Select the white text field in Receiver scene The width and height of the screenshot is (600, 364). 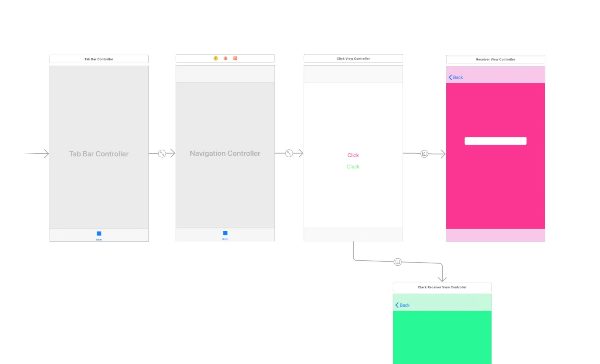[495, 141]
